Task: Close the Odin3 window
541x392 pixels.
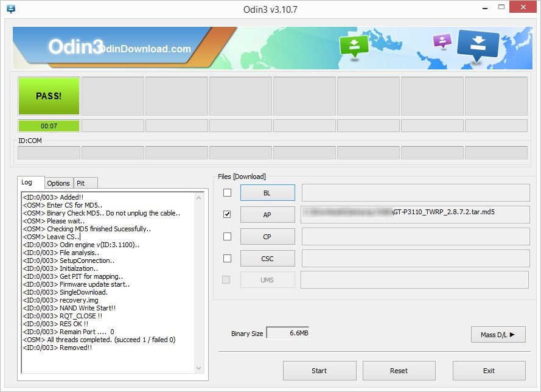Action: click(523, 7)
